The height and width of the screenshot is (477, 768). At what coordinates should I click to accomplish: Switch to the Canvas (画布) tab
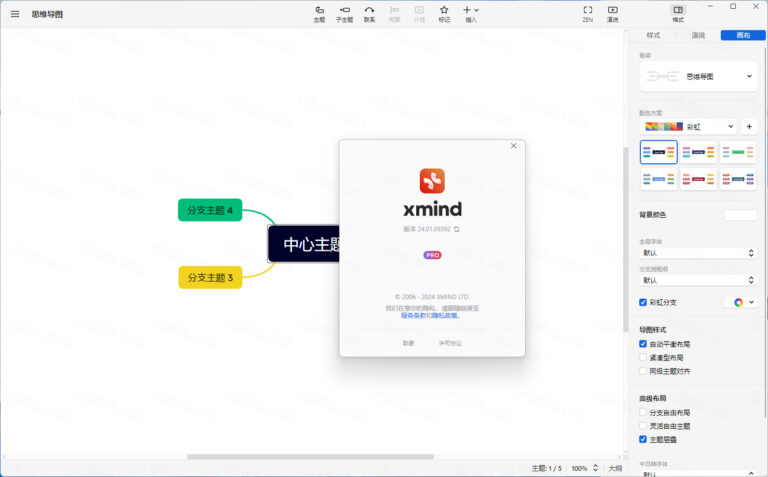coord(743,35)
